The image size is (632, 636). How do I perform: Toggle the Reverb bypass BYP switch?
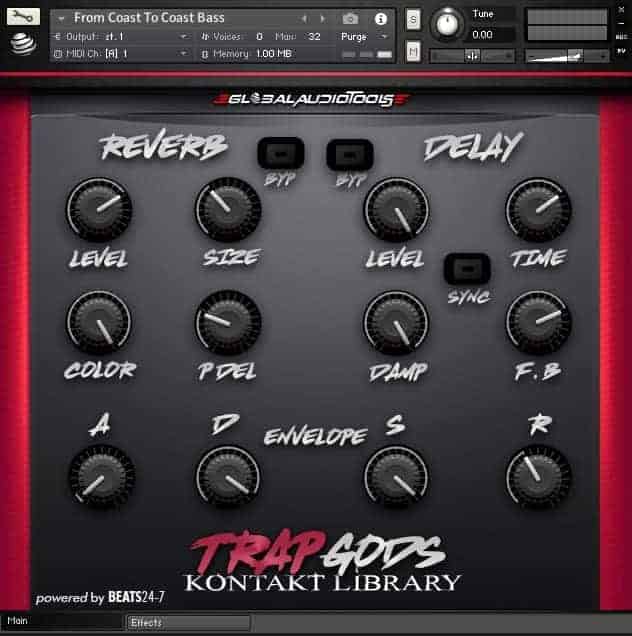click(x=281, y=153)
